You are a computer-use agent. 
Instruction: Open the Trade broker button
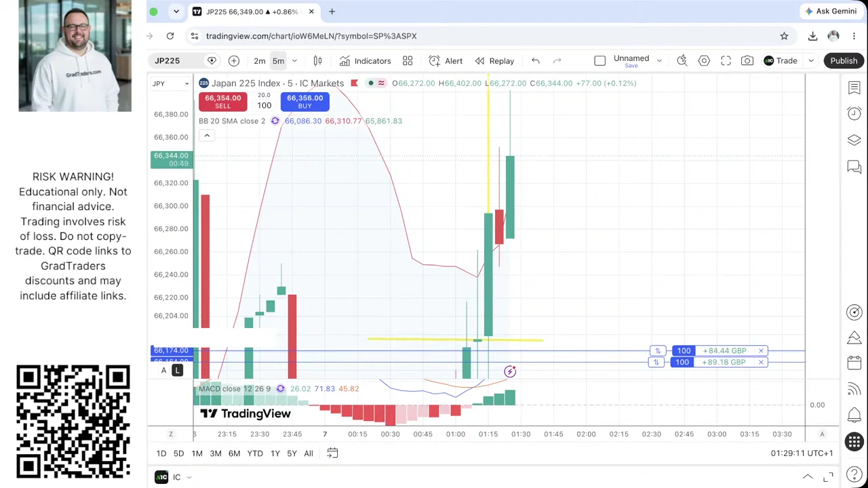click(x=781, y=61)
